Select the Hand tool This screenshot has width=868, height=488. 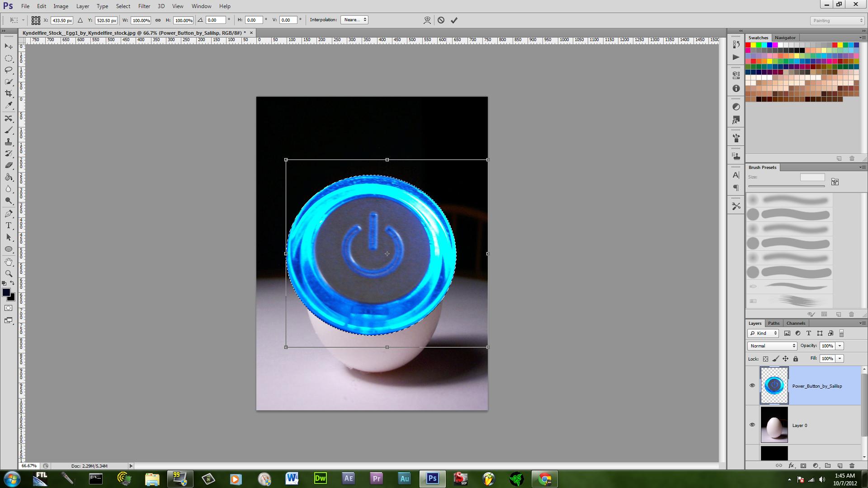tap(9, 262)
